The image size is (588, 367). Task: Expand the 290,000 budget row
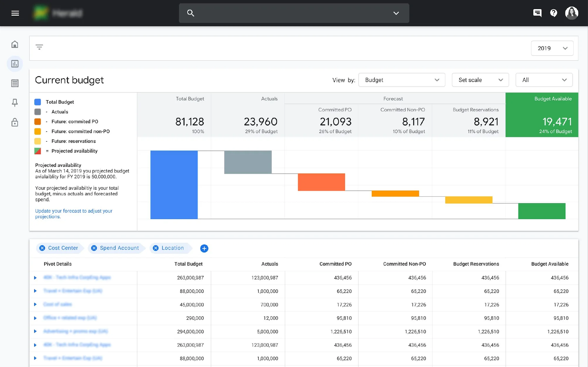35,318
